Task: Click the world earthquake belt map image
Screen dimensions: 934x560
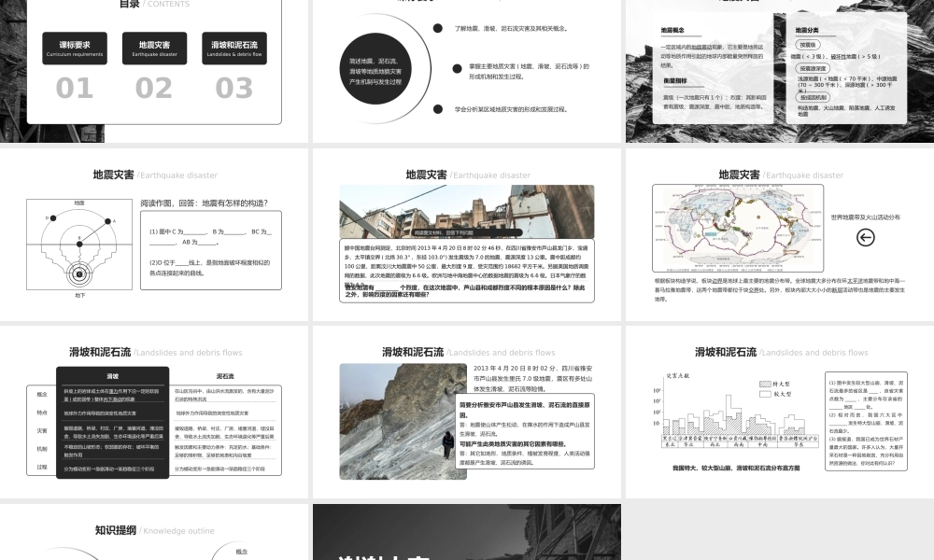Action: [738, 228]
